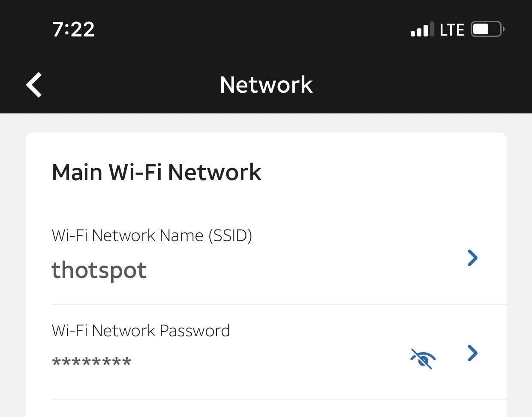532x417 pixels.
Task: Tap the LTE network indicator
Action: [x=452, y=30]
